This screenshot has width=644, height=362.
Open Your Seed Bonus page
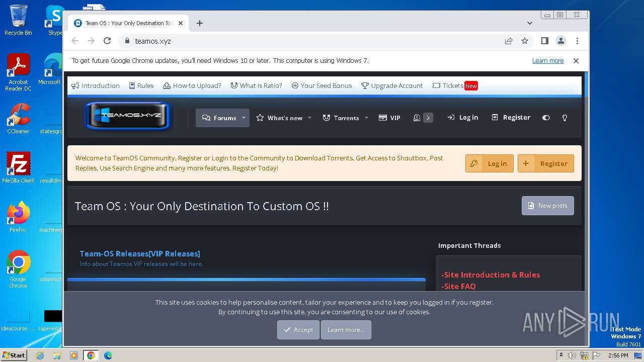[321, 85]
